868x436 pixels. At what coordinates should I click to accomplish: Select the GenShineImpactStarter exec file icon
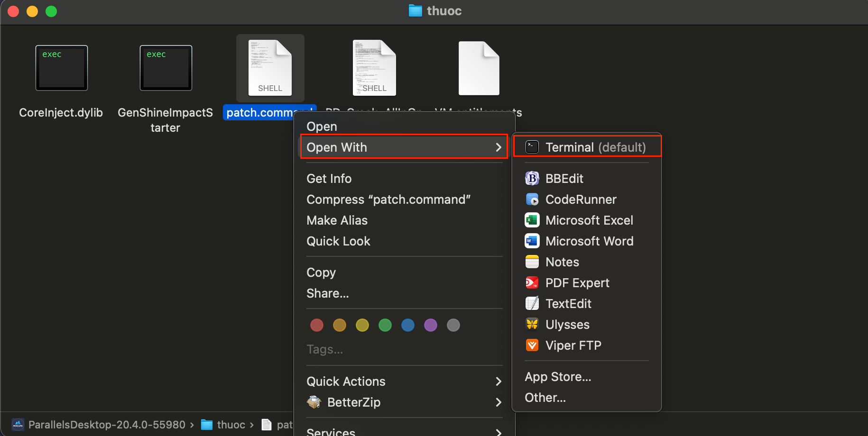(166, 68)
